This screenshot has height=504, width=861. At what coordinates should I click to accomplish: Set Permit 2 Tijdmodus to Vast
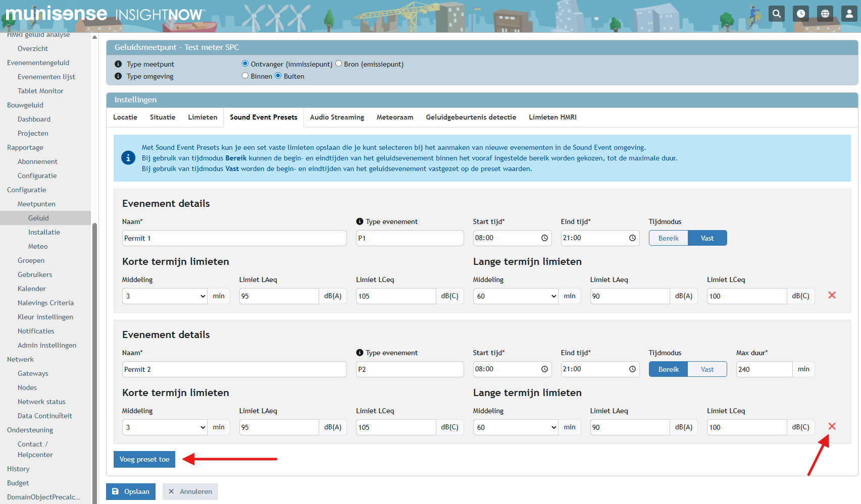pyautogui.click(x=707, y=369)
